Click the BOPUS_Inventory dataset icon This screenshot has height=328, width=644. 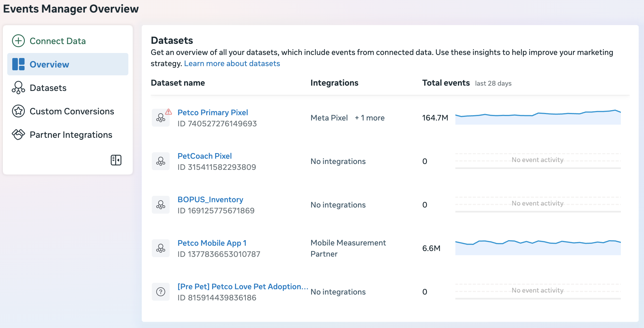[161, 205]
